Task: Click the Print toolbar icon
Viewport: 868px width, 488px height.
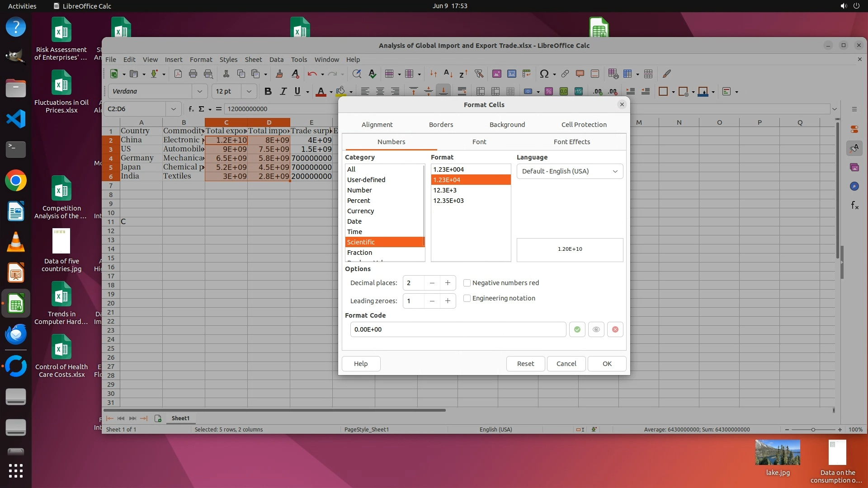Action: (x=193, y=74)
